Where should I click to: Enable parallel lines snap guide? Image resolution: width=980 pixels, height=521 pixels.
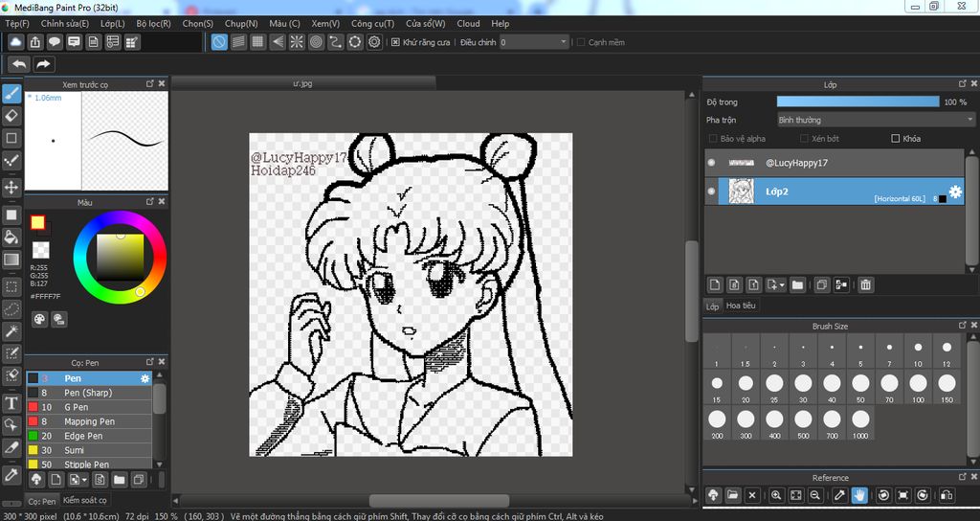(x=238, y=42)
